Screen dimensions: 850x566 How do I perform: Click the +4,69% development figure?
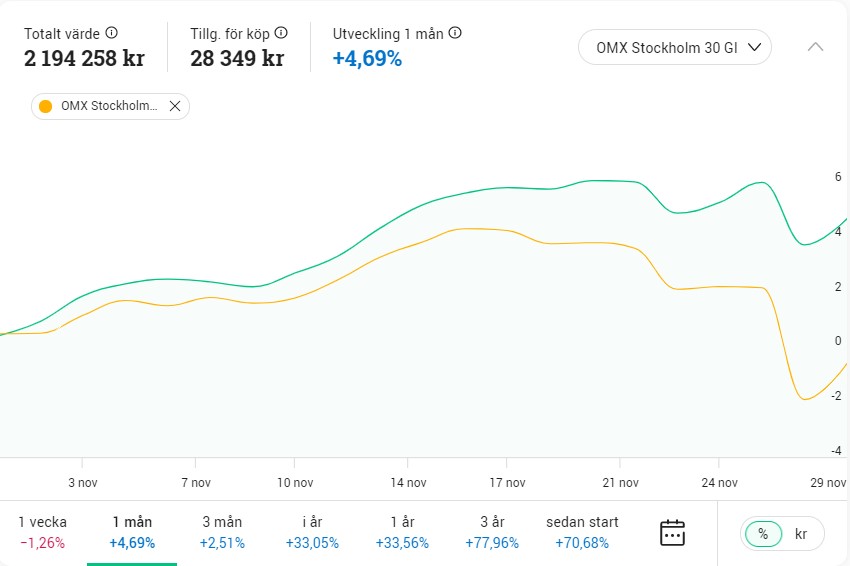click(367, 58)
